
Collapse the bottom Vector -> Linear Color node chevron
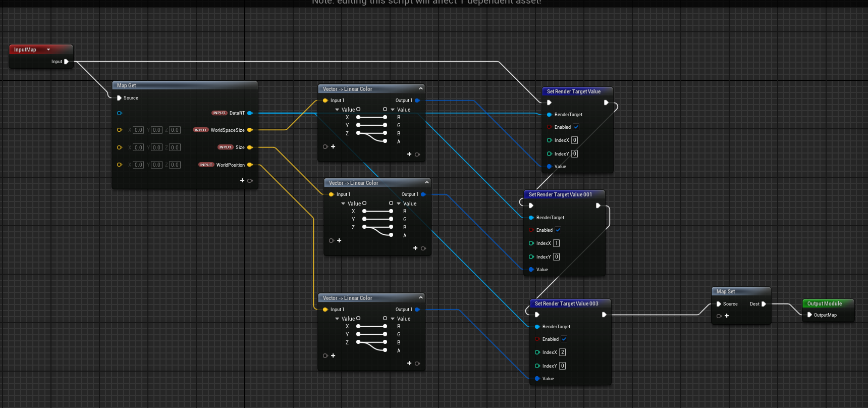420,297
